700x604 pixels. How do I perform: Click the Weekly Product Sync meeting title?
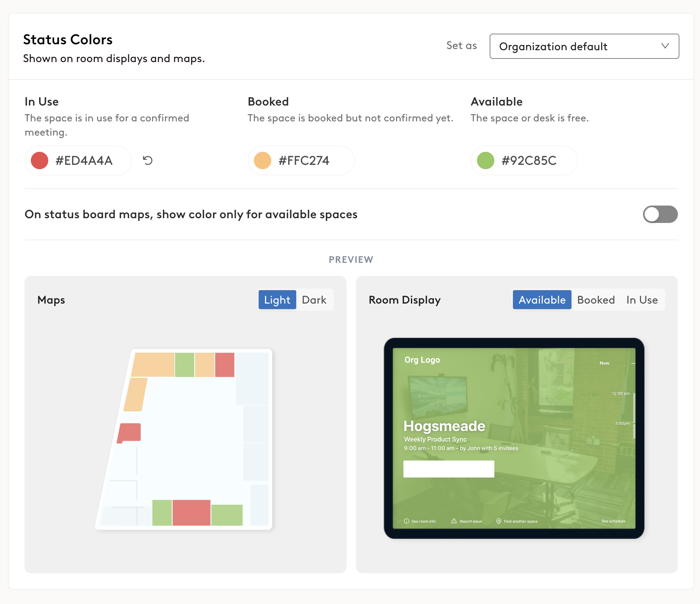click(435, 439)
